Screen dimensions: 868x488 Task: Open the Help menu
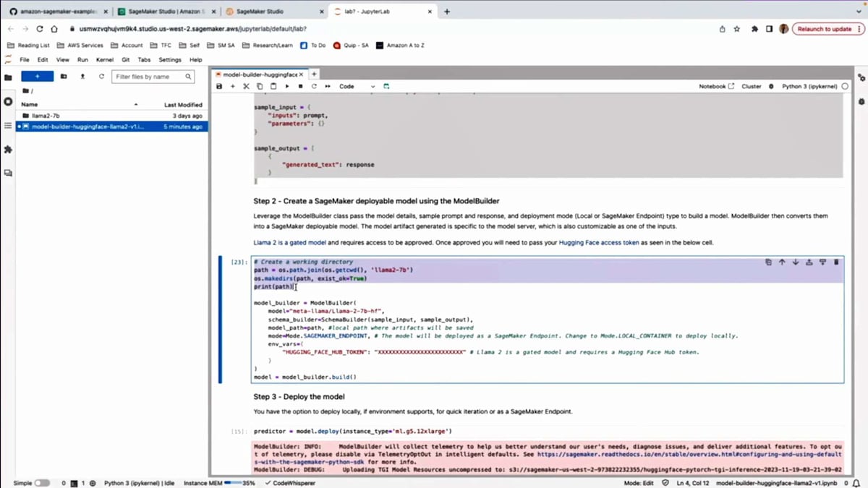pyautogui.click(x=196, y=60)
